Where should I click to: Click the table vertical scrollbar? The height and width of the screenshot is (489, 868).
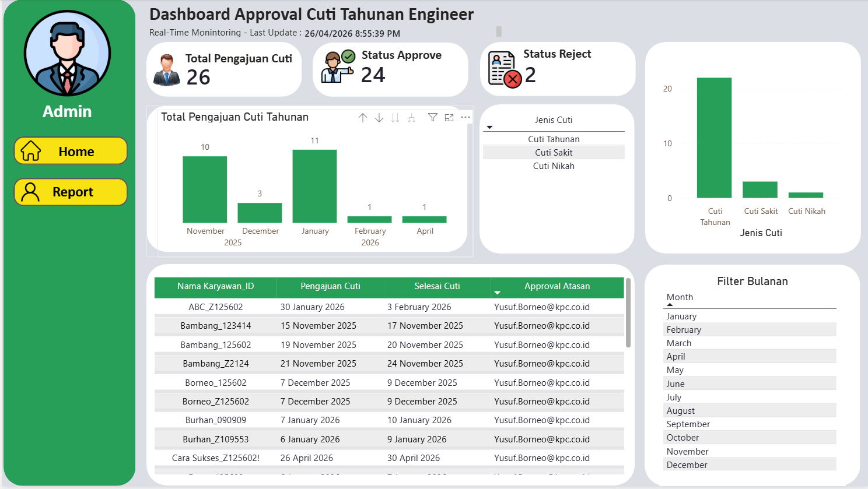[628, 313]
